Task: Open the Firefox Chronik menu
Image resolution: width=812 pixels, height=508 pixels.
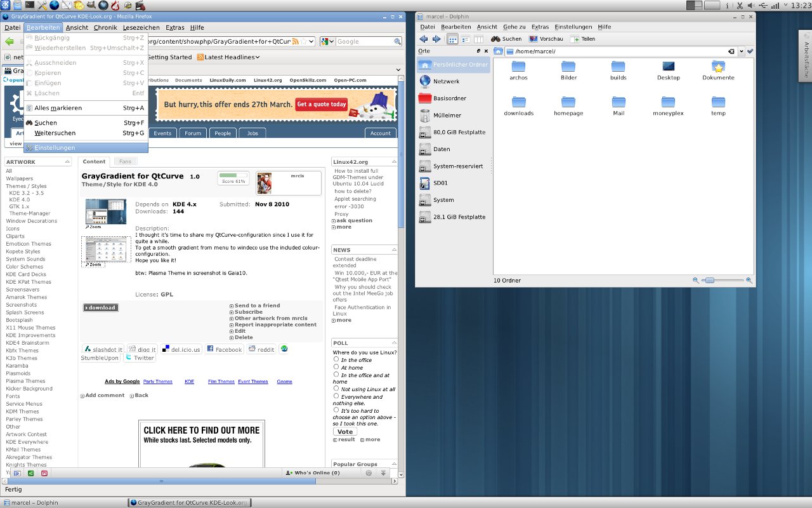Action: click(x=105, y=27)
